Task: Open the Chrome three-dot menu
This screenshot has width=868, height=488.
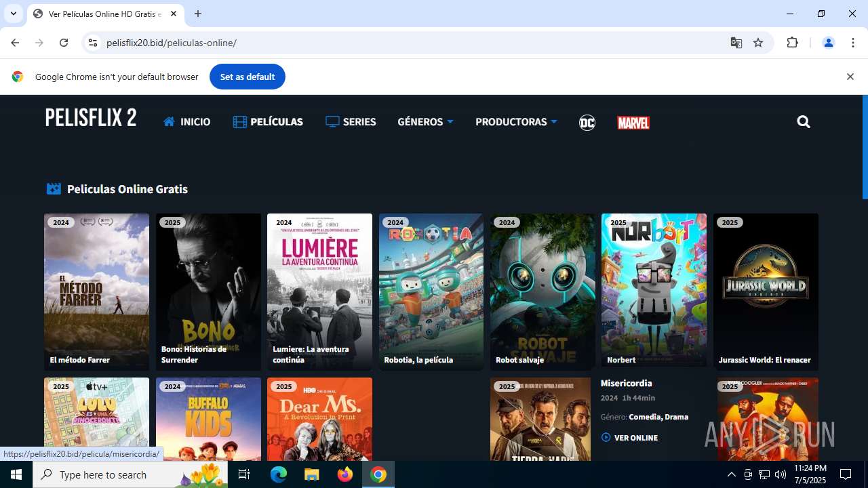Action: [852, 43]
